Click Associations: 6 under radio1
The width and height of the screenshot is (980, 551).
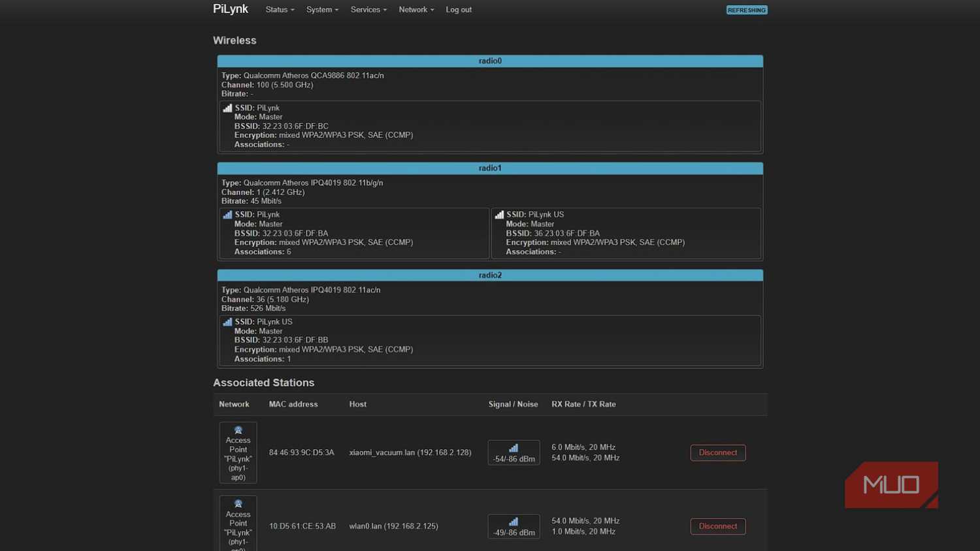click(263, 251)
